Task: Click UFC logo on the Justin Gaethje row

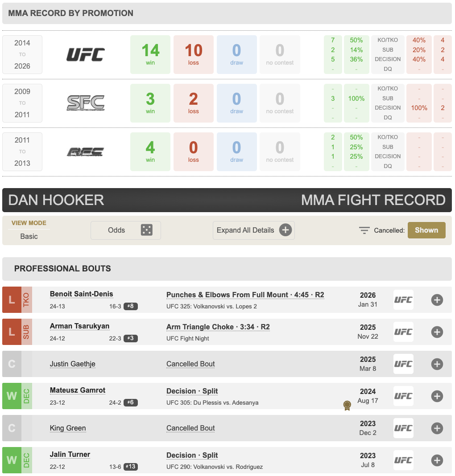Action: click(403, 364)
